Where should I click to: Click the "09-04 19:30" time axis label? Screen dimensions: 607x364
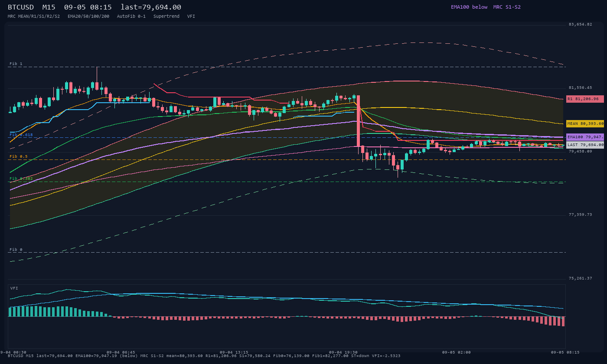343,352
